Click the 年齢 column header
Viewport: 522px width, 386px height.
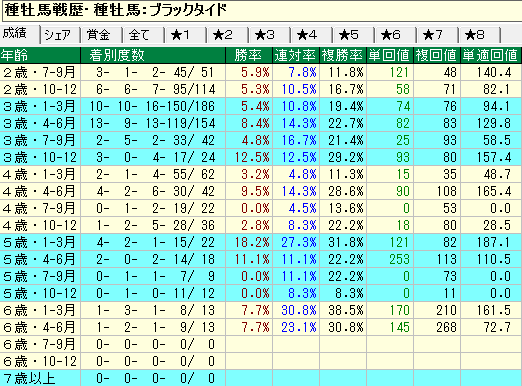click(40, 55)
